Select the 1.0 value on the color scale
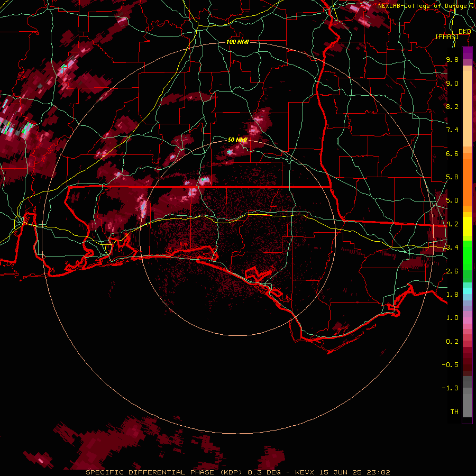Screen dimensions: 476x476 coord(452,318)
